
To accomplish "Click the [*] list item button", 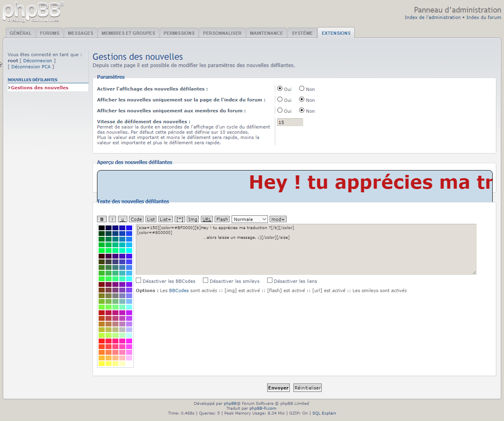I will [x=180, y=219].
